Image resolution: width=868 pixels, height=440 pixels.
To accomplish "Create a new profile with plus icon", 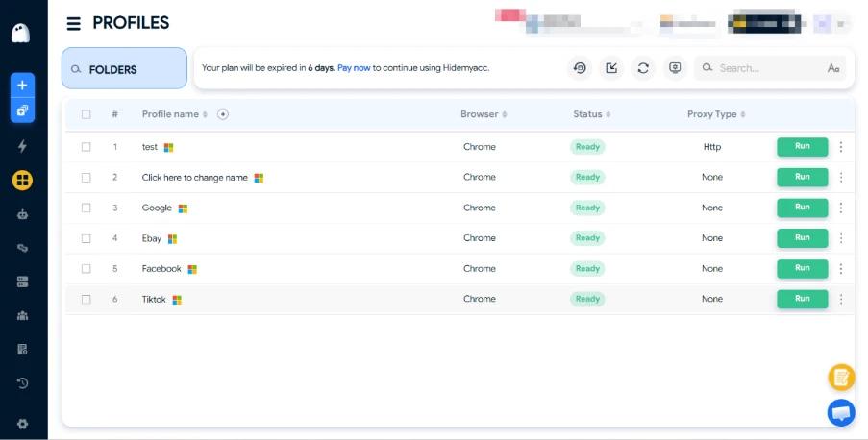I will point(22,86).
